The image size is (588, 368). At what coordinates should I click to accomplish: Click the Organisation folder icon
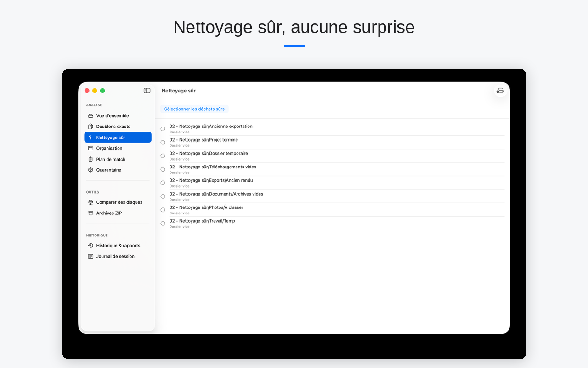90,148
